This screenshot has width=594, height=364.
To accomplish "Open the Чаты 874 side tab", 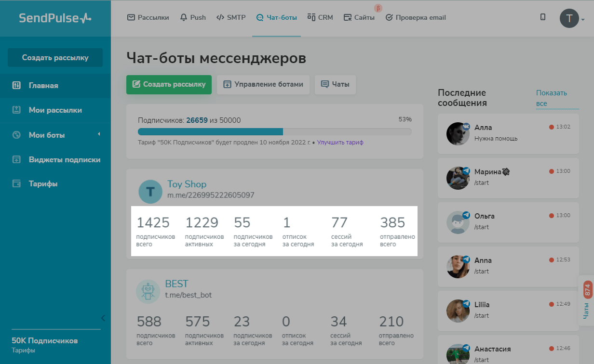I will point(586,301).
